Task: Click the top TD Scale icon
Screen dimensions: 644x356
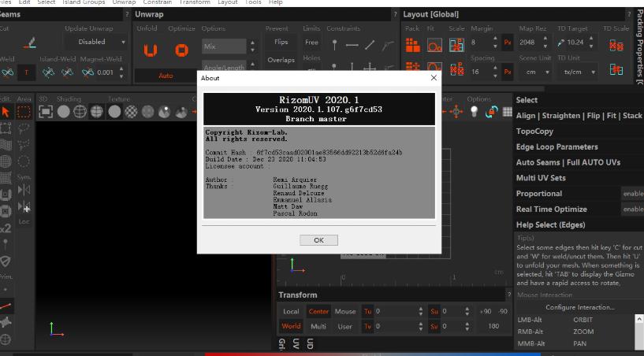Action: click(616, 45)
